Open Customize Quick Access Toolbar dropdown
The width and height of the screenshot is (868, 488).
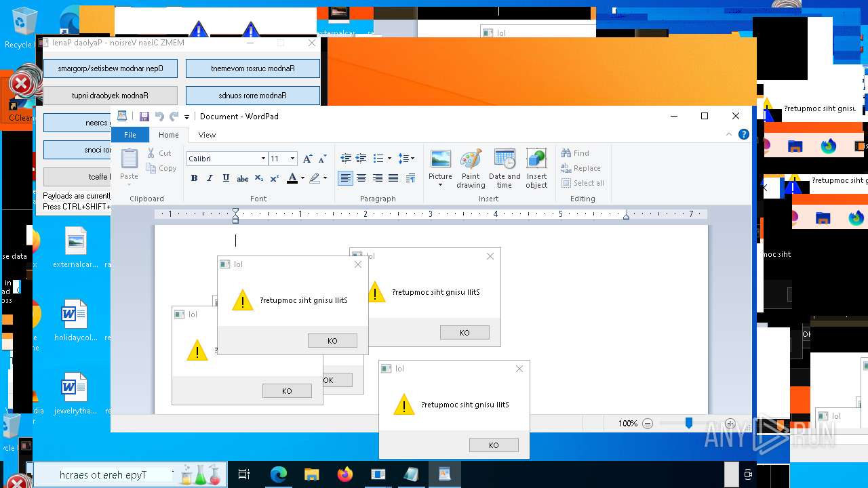186,117
